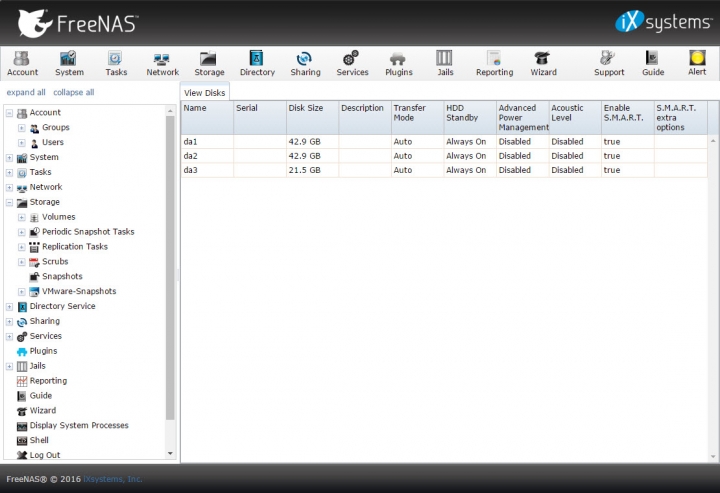Expand the Sharing tree node

pos(9,322)
